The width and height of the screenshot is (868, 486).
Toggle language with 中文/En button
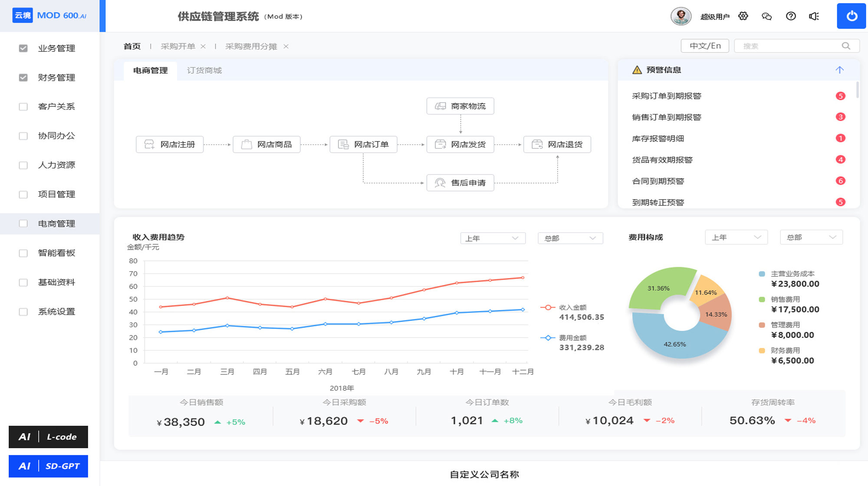(x=705, y=46)
